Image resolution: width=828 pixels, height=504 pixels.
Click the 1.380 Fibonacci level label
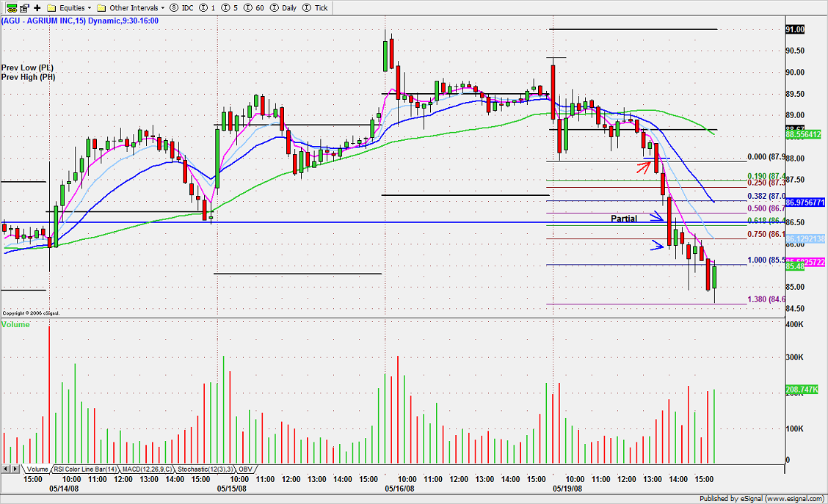(x=766, y=299)
